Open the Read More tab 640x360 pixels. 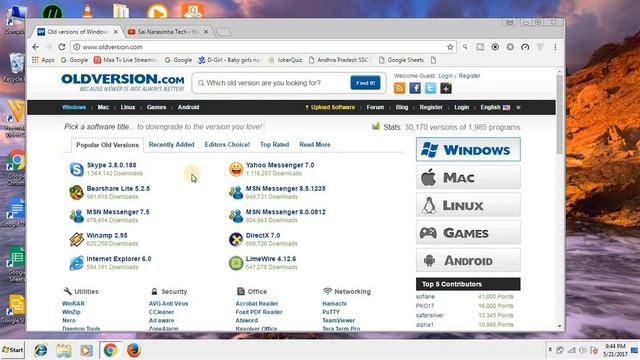[315, 144]
